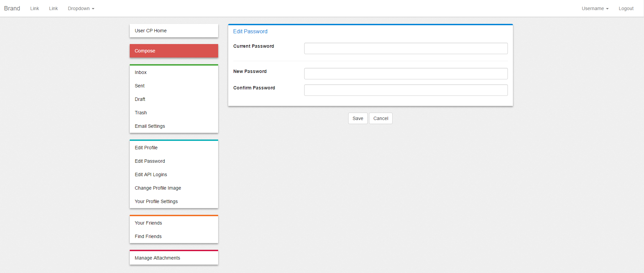644x273 pixels.
Task: Focus the Confirm Password field
Action: (x=406, y=90)
